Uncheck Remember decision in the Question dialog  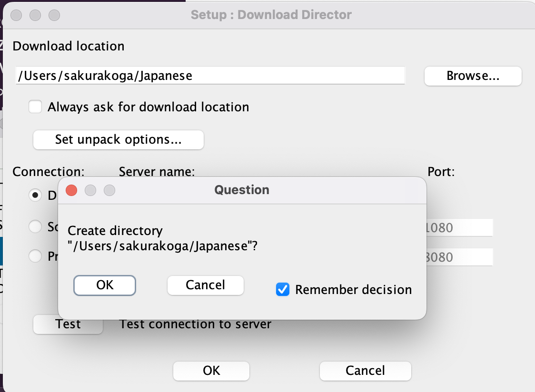283,289
